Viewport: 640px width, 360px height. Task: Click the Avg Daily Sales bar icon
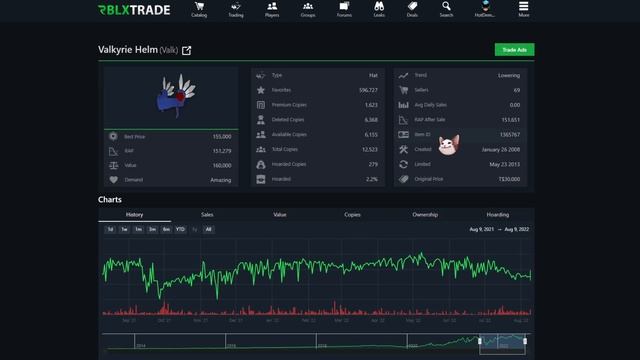[403, 105]
